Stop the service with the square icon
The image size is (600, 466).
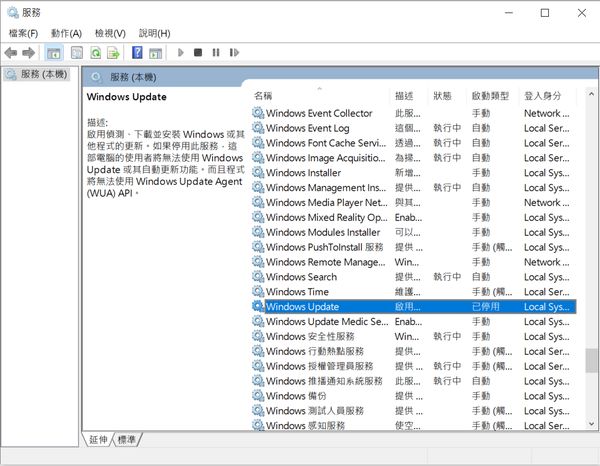click(x=198, y=52)
